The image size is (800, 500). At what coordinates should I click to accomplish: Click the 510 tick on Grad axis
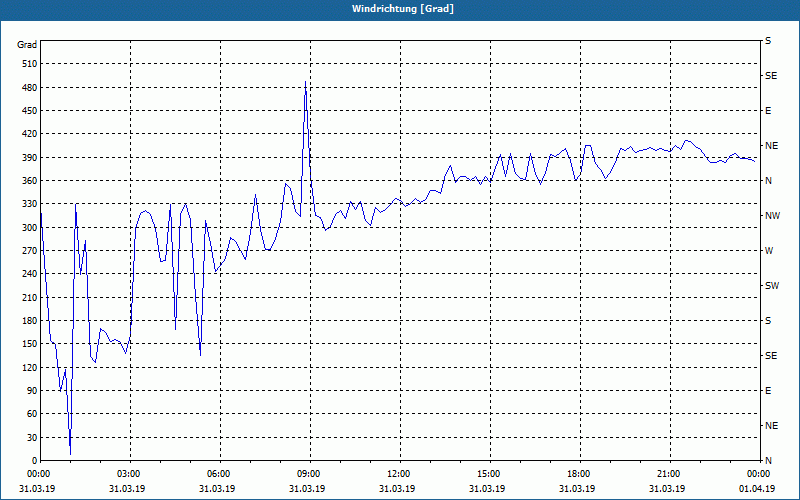(30, 64)
